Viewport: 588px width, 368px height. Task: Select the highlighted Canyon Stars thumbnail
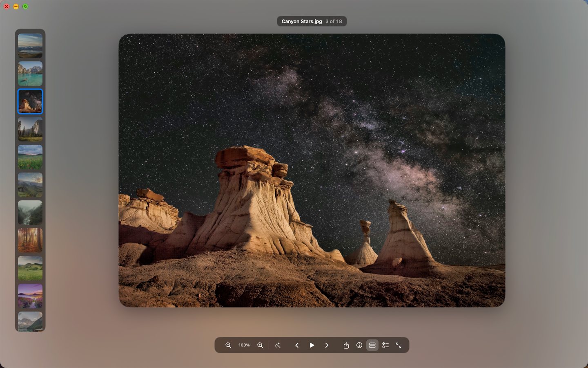pos(30,101)
